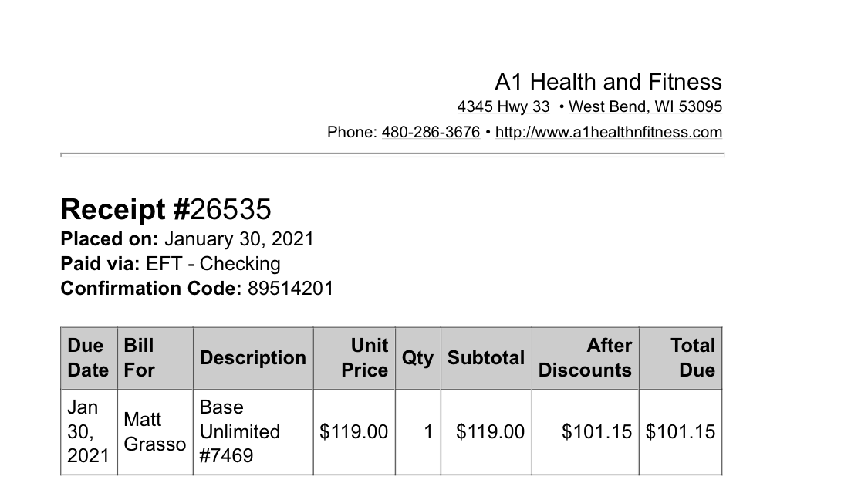Click the Qty column header
Viewport: 868px width, 490px height.
coord(418,358)
